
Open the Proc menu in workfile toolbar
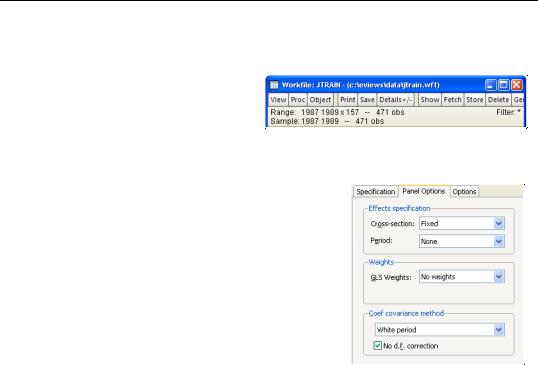coord(297,100)
